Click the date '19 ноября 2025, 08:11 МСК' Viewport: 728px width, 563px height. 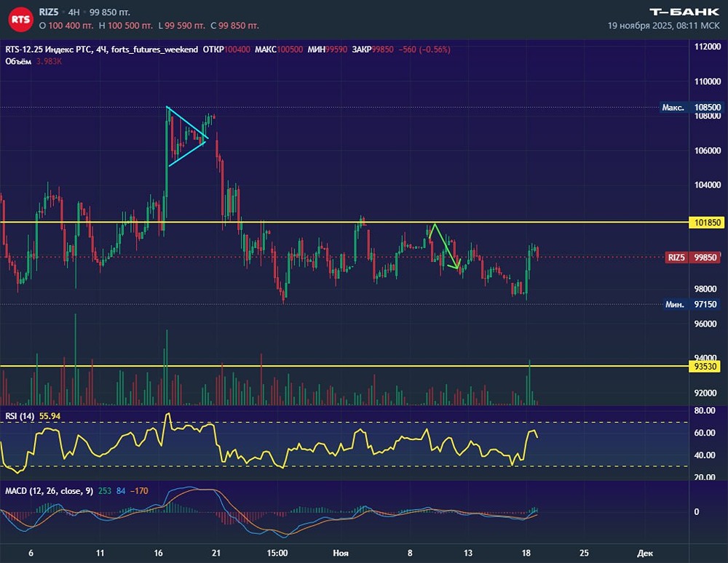click(x=663, y=25)
